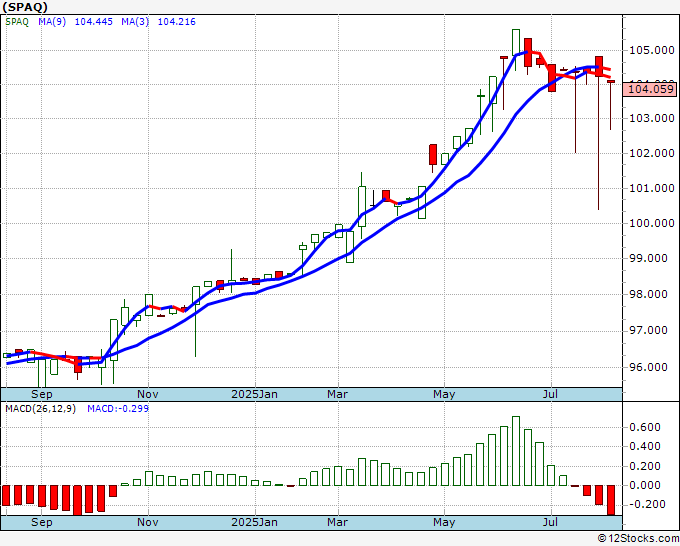The width and height of the screenshot is (680, 546).
Task: Click the 100.000 price axis label
Action: (x=652, y=223)
